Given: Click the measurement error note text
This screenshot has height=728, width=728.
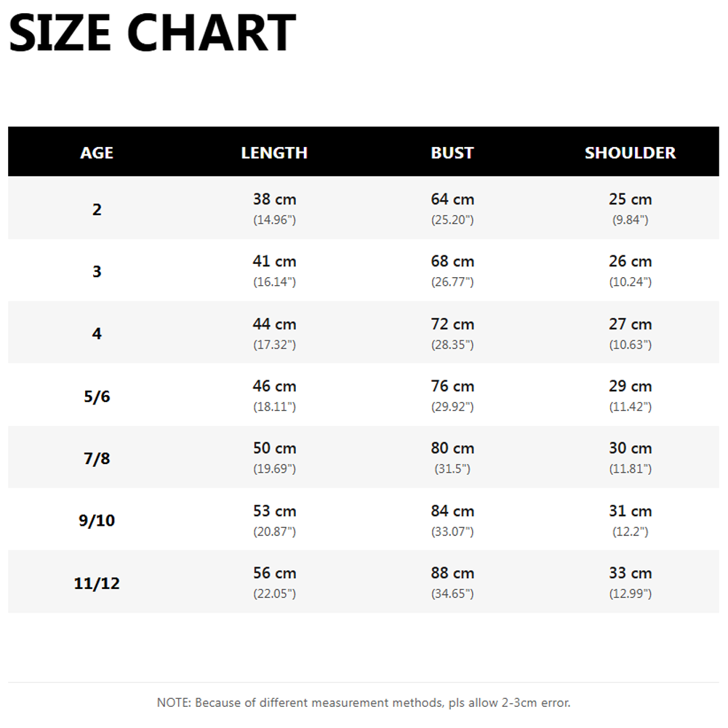Looking at the screenshot, I should tap(364, 703).
